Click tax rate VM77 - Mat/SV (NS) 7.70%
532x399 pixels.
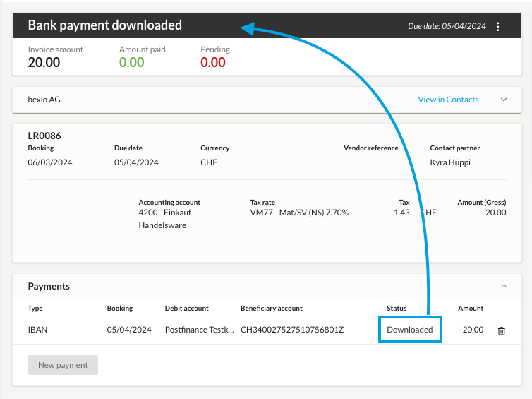click(299, 213)
